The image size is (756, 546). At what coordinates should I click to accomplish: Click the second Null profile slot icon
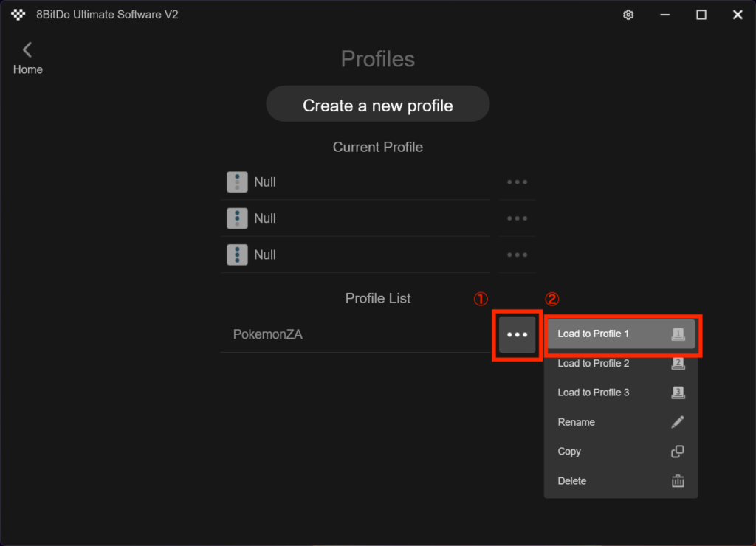pyautogui.click(x=237, y=218)
